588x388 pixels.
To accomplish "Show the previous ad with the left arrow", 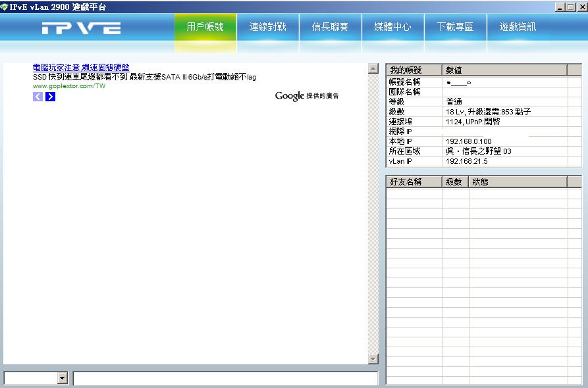I will 38,97.
